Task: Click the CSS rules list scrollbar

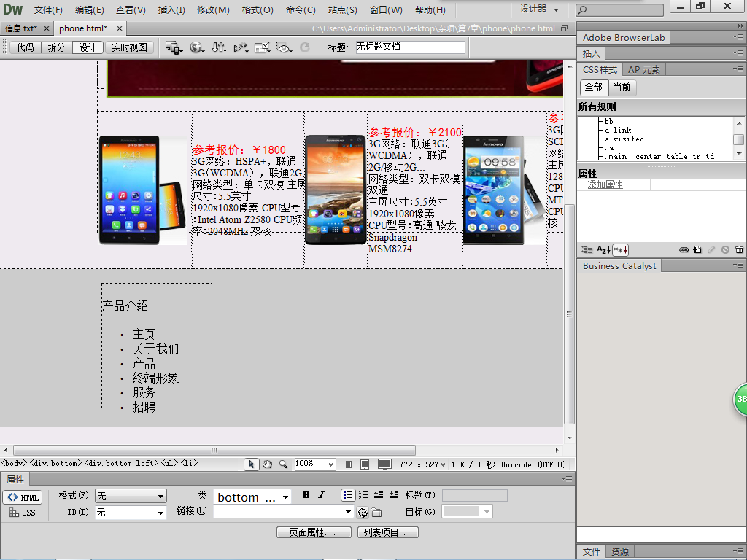Action: click(739, 139)
